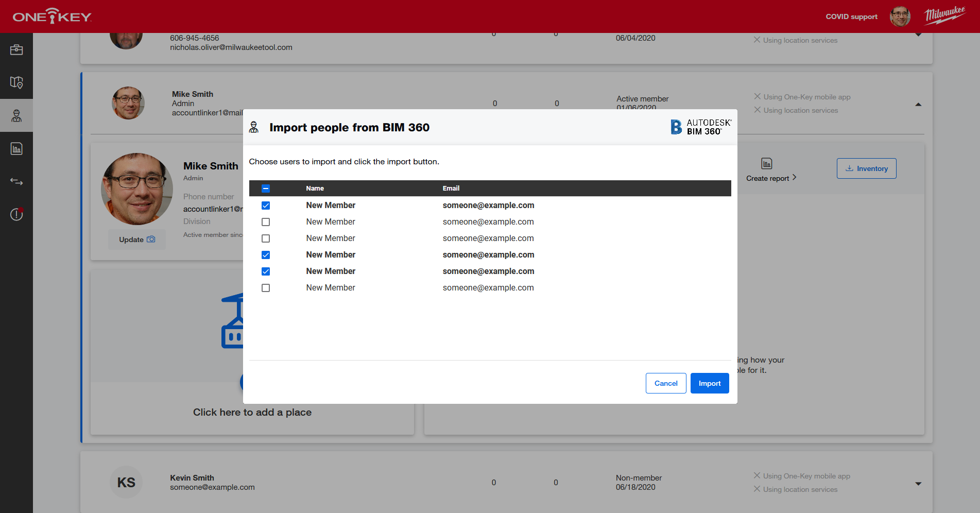Uncheck the first New Member row checkbox
Screen dimensions: 980x513
[x=266, y=206]
